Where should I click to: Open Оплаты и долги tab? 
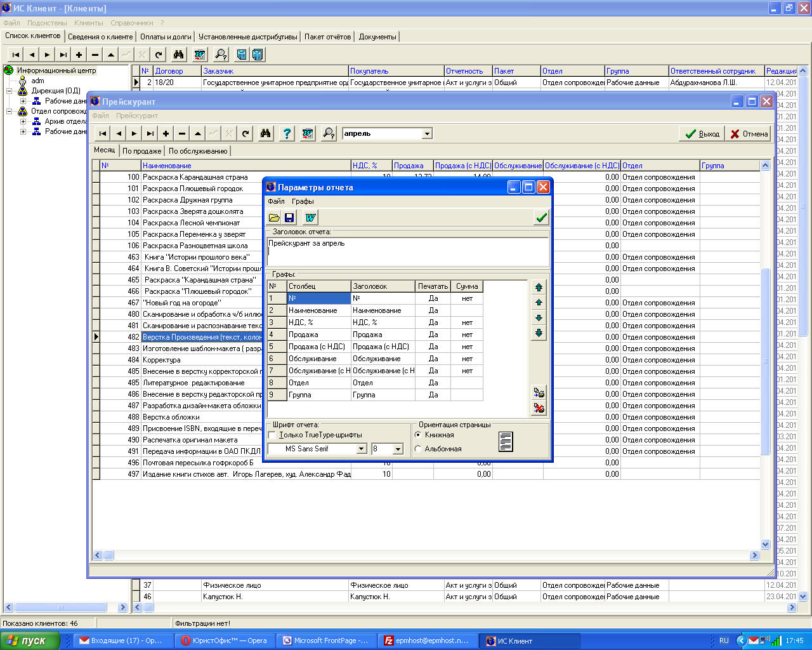166,37
